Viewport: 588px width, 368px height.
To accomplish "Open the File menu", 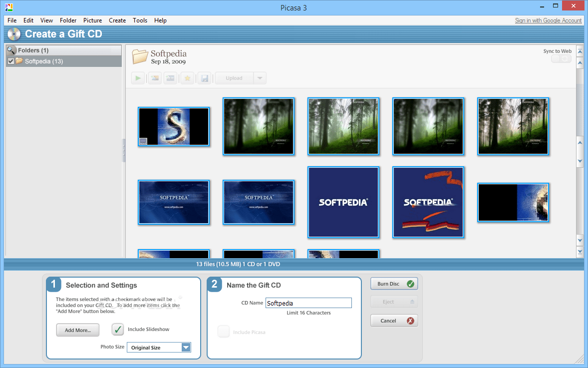I will [x=12, y=20].
